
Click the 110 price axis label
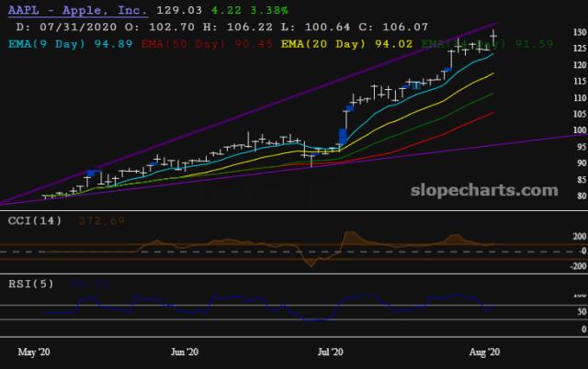point(580,98)
